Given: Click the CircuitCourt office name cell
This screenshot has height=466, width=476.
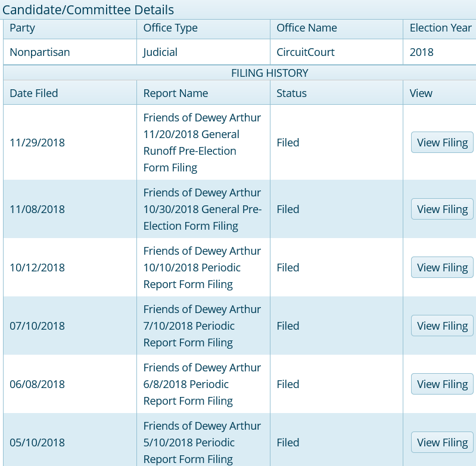Looking at the screenshot, I should 306,52.
